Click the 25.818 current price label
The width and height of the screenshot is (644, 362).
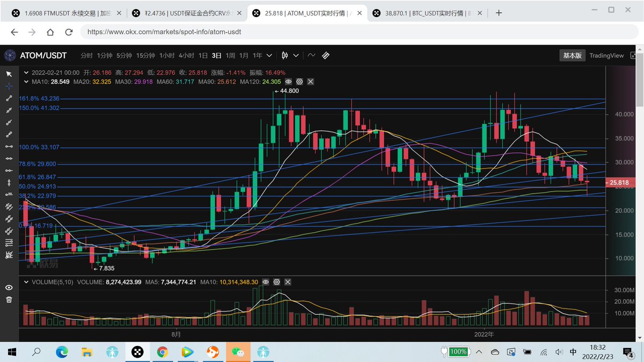[620, 183]
